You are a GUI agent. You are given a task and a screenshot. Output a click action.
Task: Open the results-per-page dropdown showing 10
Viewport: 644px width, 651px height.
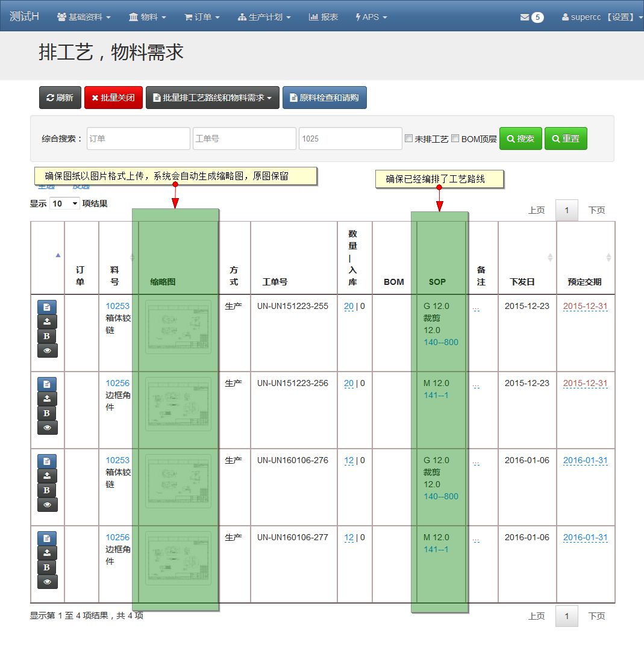65,204
